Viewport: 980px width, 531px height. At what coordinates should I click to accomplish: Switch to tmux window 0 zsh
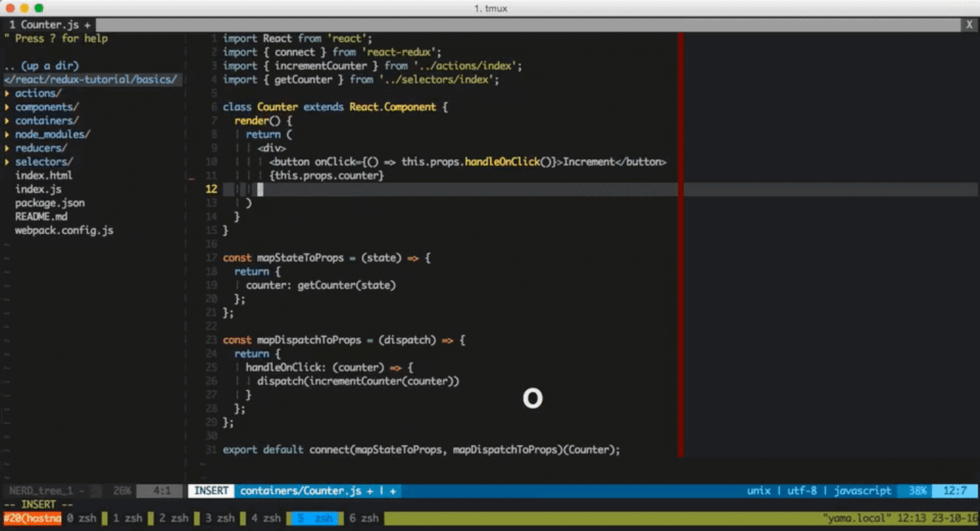(x=81, y=518)
